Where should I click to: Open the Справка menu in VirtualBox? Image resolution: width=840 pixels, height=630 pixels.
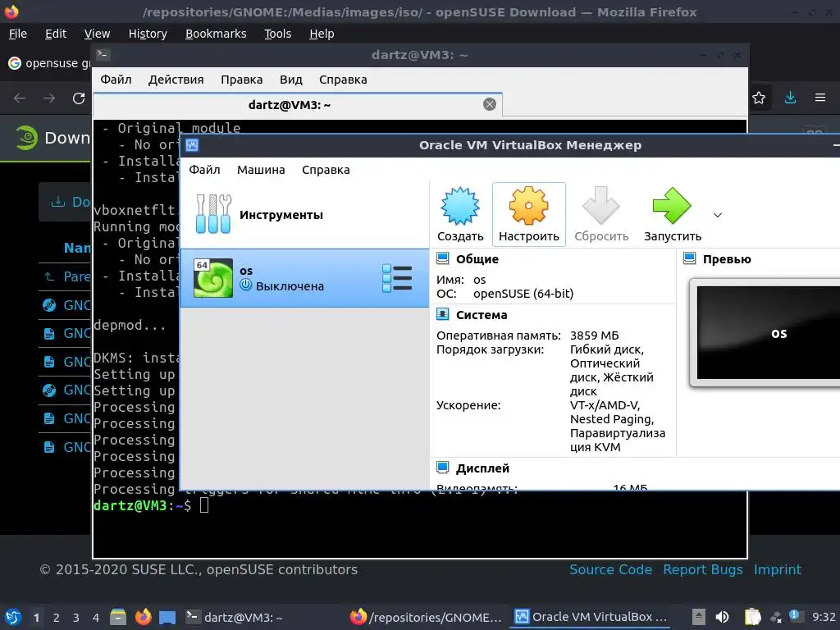click(x=326, y=170)
